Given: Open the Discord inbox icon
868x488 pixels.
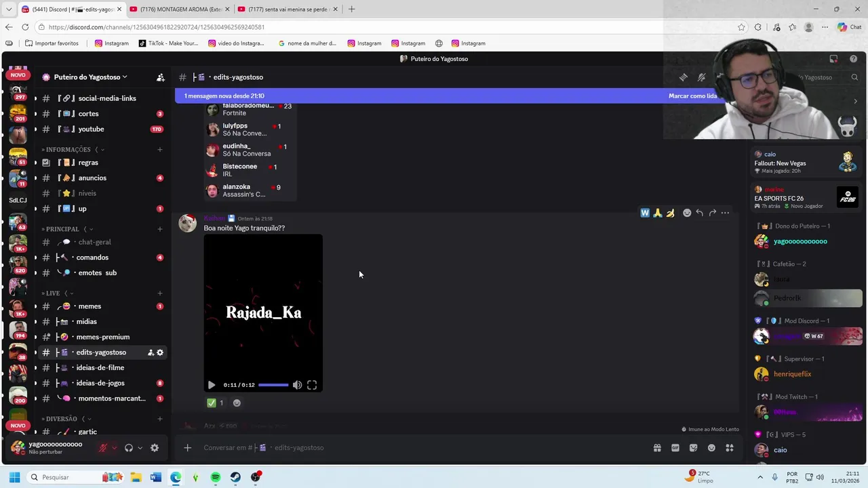Looking at the screenshot, I should 833,59.
